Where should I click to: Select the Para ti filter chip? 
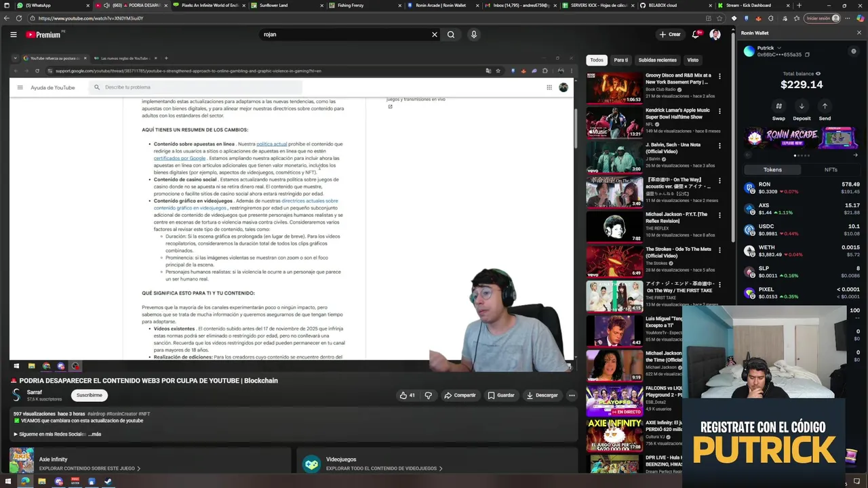620,60
